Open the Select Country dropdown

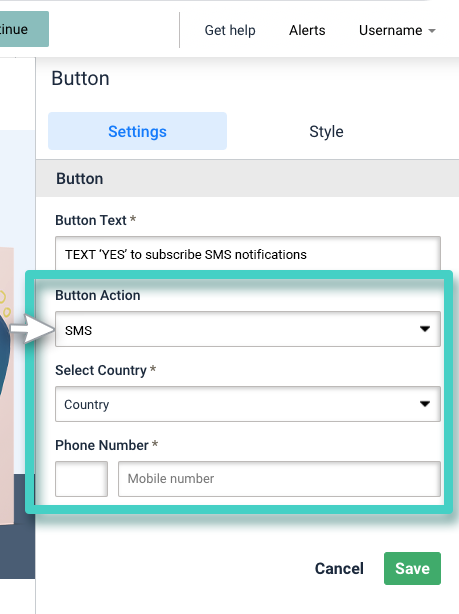[248, 404]
